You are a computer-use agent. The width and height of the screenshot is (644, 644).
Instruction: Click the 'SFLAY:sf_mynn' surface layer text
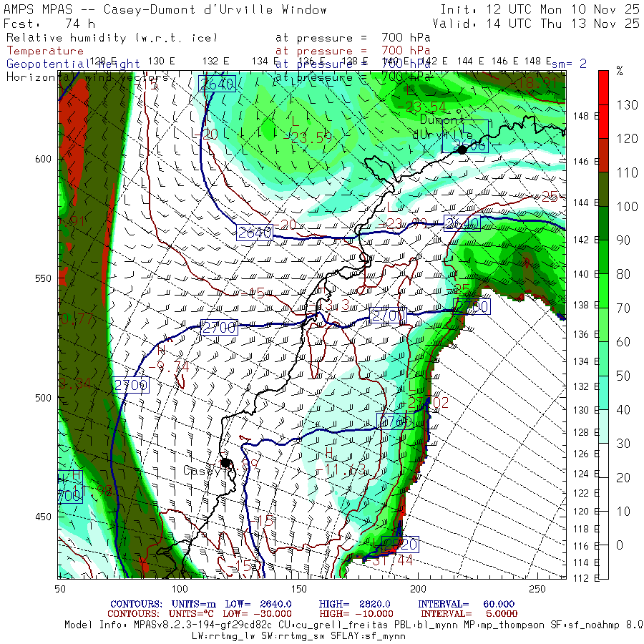click(368, 636)
